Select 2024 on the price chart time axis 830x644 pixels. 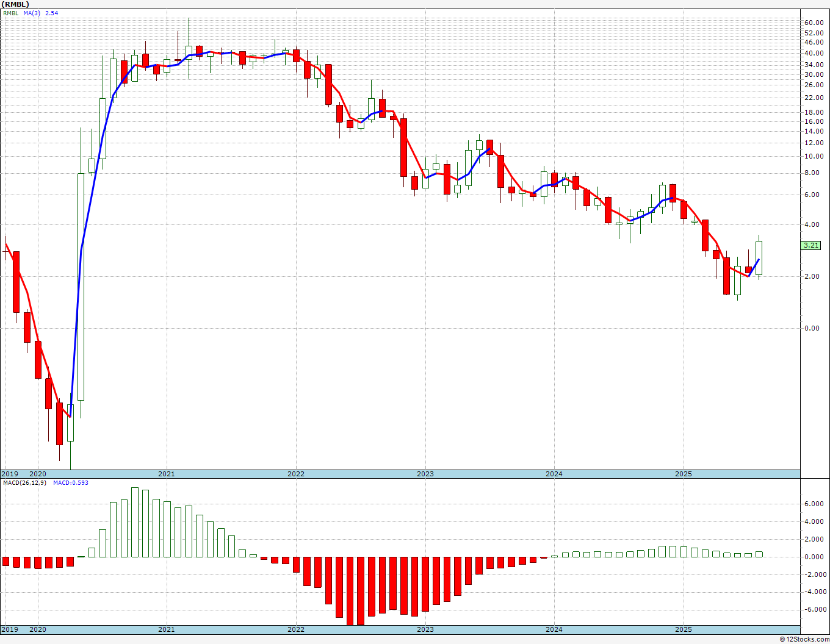[554, 474]
